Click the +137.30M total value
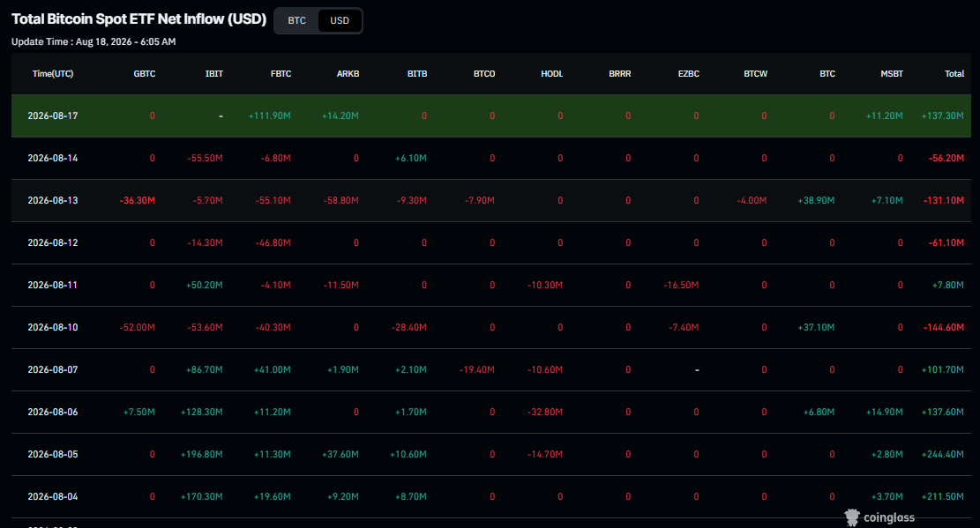Viewport: 980px width, 528px height. 942,115
